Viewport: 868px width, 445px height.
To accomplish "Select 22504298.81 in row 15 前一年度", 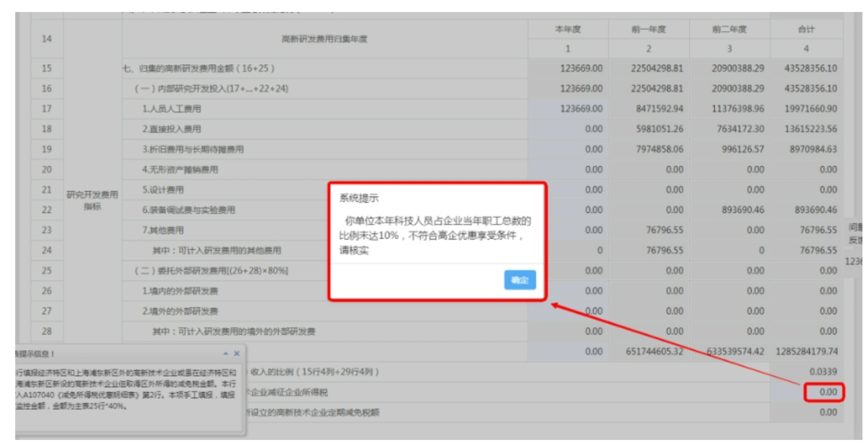I will (657, 68).
